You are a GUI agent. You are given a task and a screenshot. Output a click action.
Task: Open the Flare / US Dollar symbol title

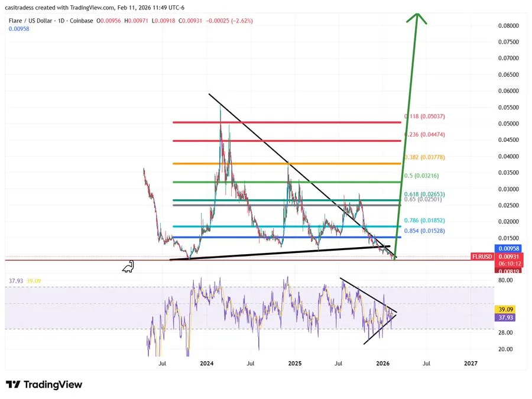click(30, 21)
